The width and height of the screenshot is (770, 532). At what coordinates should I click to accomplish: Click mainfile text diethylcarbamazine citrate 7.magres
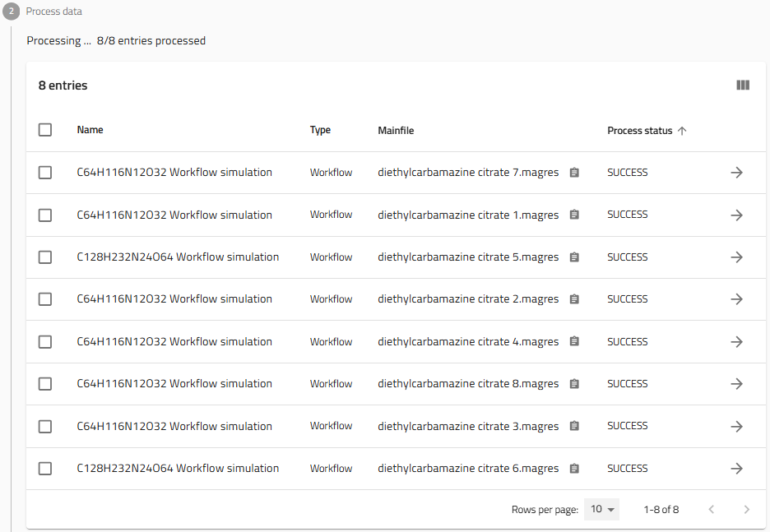coord(468,172)
